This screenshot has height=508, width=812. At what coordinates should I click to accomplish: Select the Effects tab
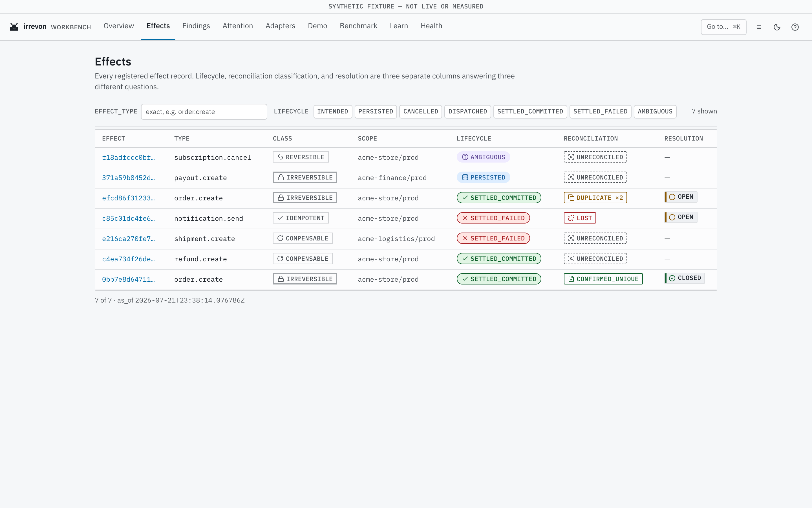click(158, 26)
